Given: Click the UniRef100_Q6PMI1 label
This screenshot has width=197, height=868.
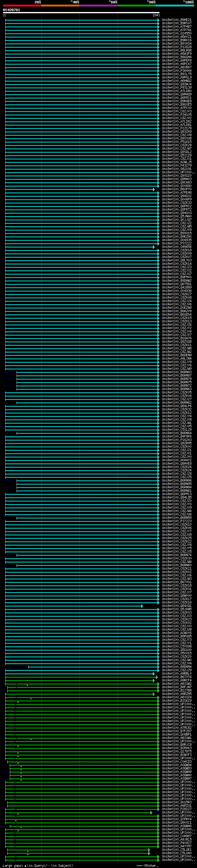Looking at the screenshot, I should [x=177, y=98].
